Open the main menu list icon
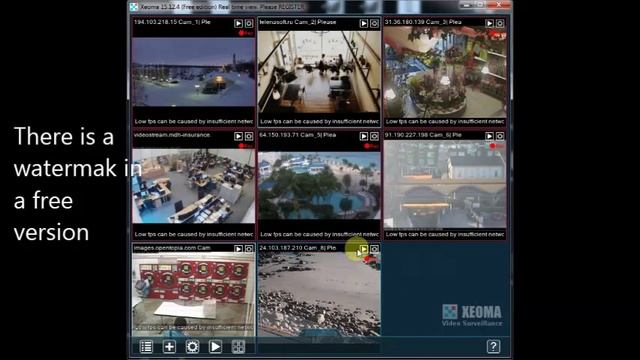 [x=146, y=347]
